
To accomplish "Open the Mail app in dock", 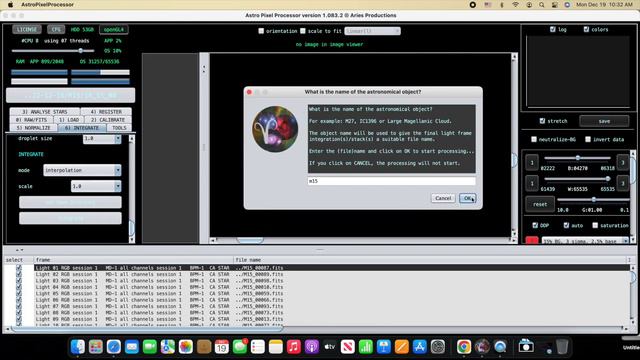I will pos(131,347).
